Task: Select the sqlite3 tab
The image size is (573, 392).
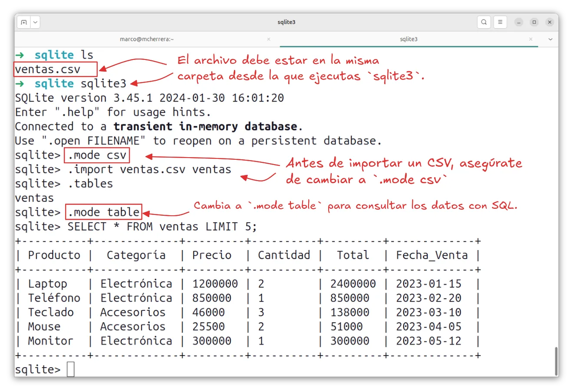Action: coord(408,39)
